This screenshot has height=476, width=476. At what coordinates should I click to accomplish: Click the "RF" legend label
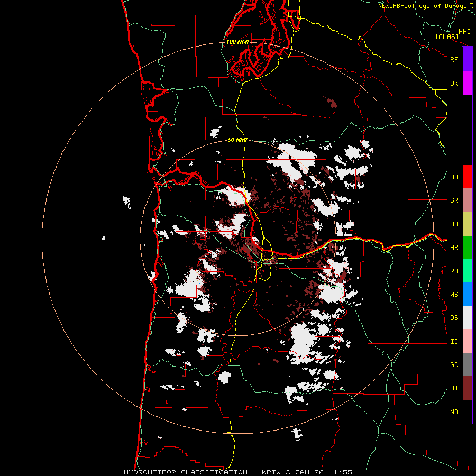[x=454, y=59]
